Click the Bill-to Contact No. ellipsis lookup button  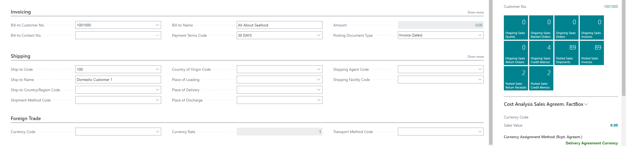157,35
